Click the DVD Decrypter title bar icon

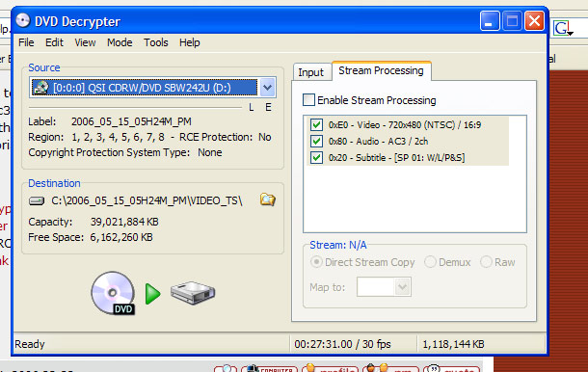[x=23, y=21]
